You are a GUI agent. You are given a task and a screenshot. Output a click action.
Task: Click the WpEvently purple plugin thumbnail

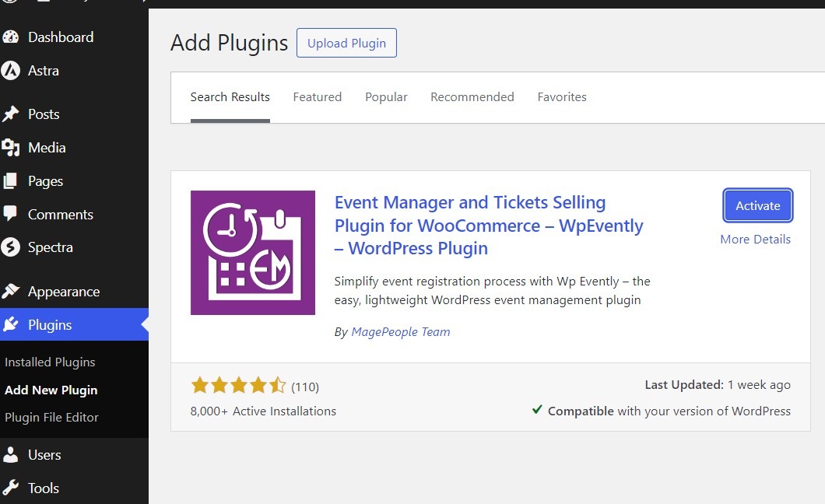coord(253,253)
